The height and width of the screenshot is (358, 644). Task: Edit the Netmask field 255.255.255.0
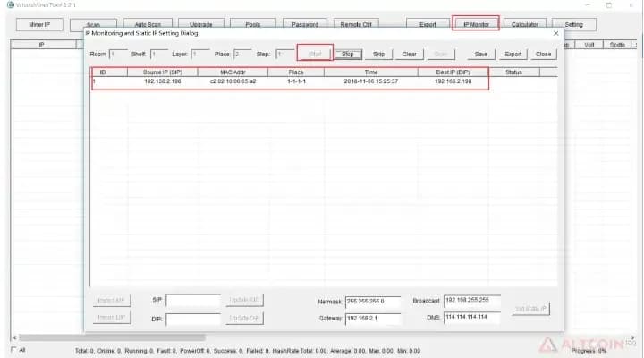tap(372, 302)
